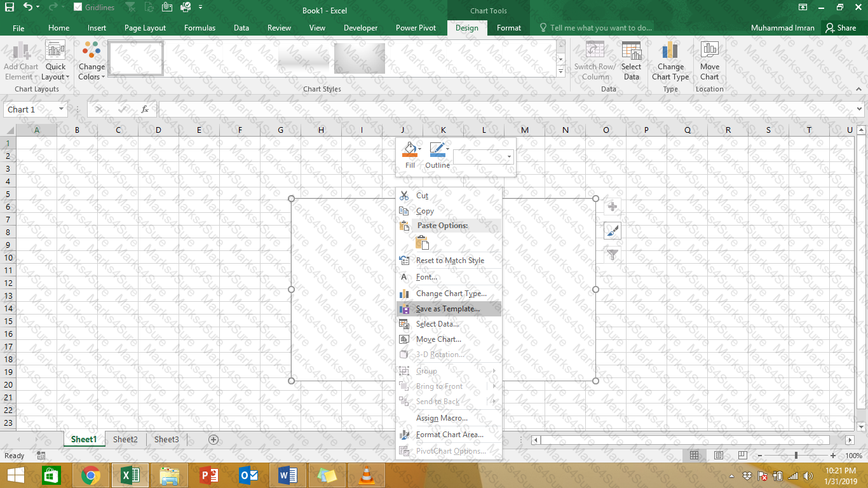Open VLC media player from the taskbar

coord(365,475)
